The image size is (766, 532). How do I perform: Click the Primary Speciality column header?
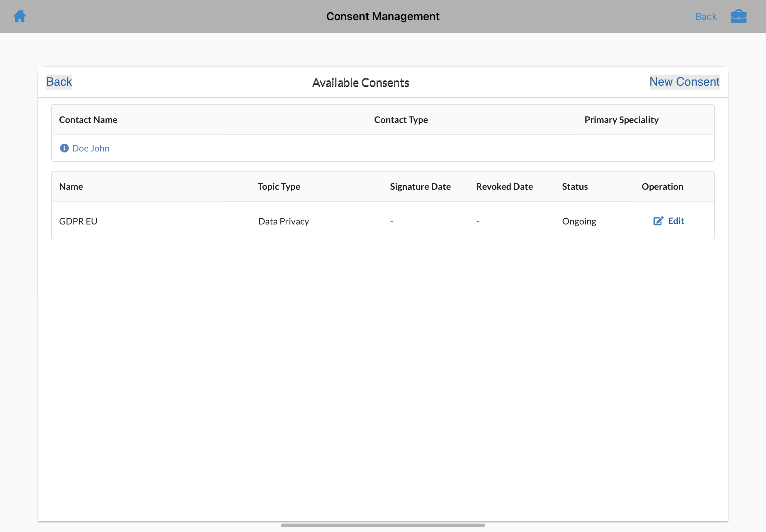point(621,120)
